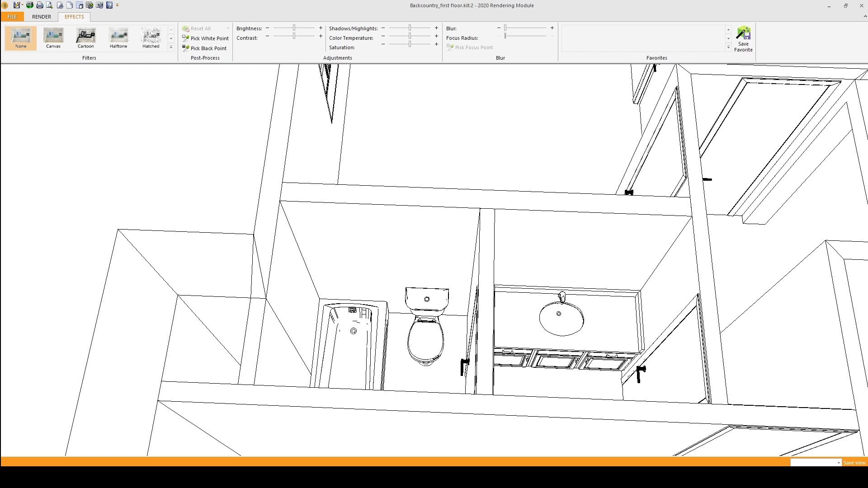Click the Help book icon
The width and height of the screenshot is (868, 488).
[109, 5]
